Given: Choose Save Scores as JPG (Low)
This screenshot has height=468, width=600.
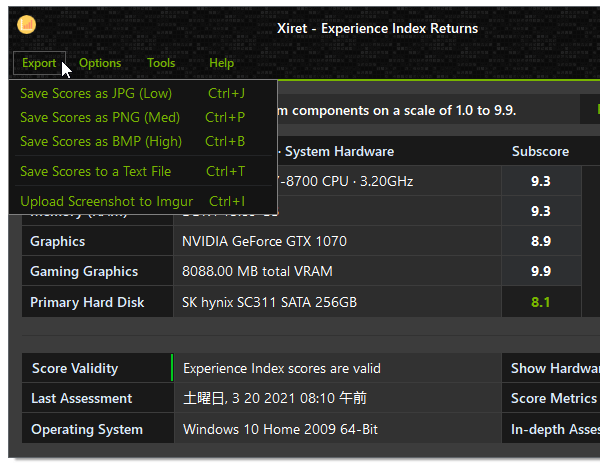Looking at the screenshot, I should point(143,93).
